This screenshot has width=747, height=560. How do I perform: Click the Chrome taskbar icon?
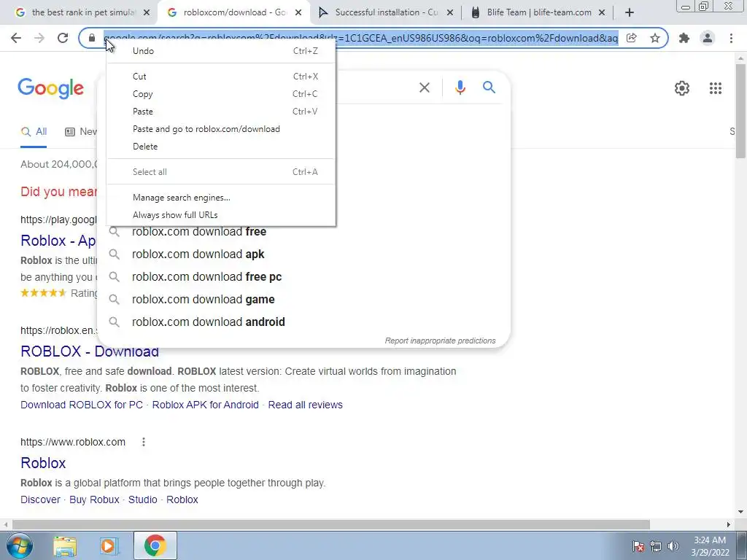click(x=155, y=545)
